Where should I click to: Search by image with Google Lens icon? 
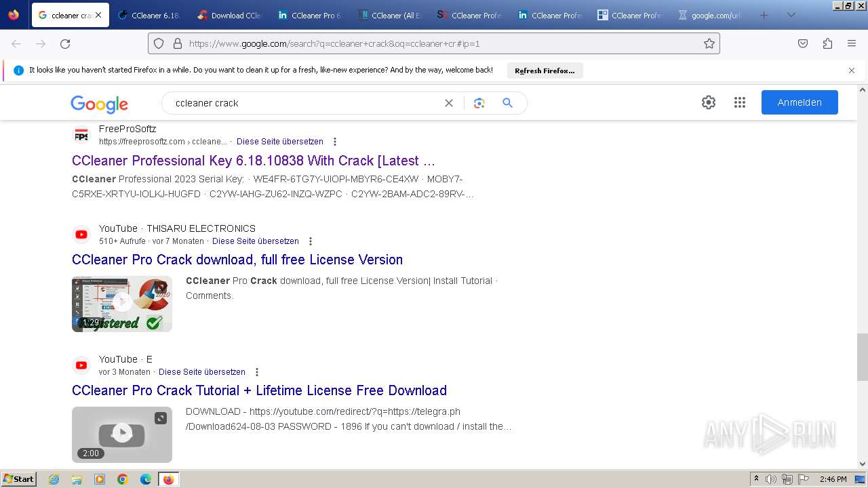click(479, 103)
